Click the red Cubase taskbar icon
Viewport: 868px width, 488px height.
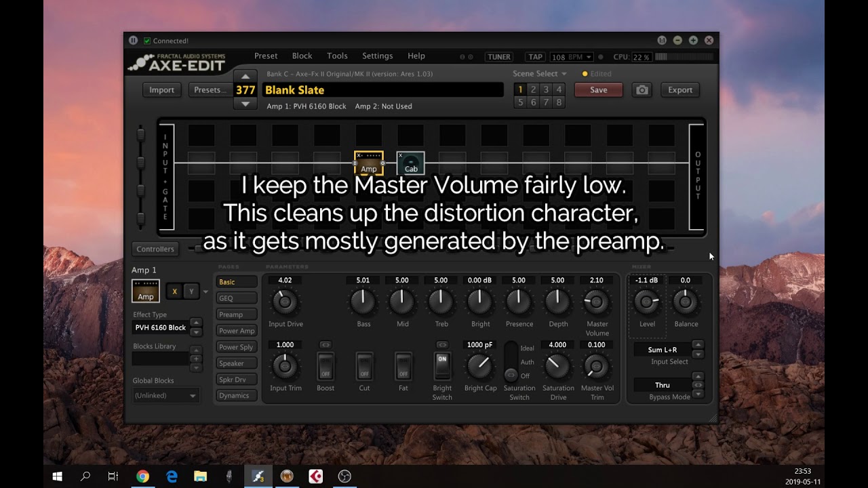(x=315, y=476)
